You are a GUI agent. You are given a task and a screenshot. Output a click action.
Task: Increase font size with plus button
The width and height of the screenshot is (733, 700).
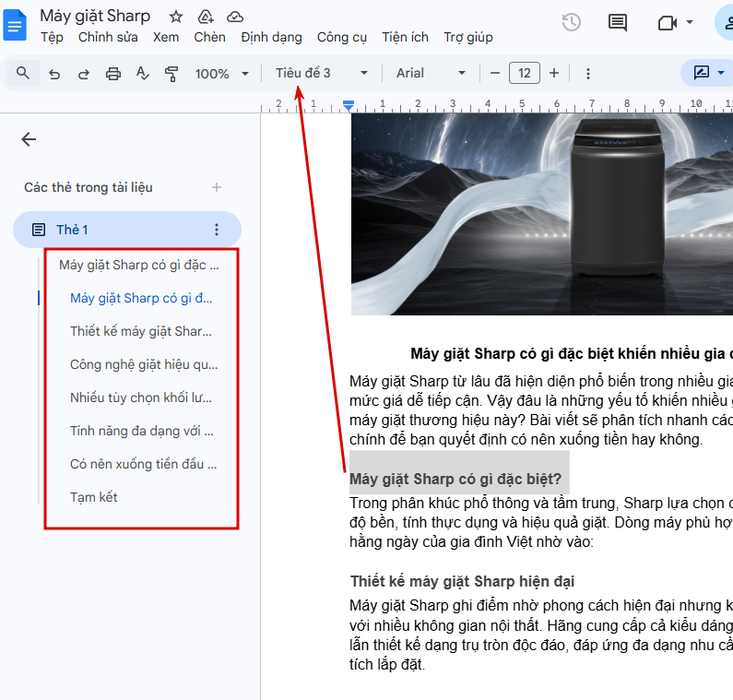554,73
